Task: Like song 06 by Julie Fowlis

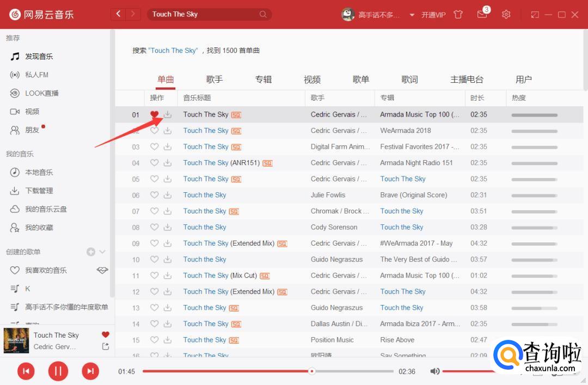Action: tap(154, 195)
